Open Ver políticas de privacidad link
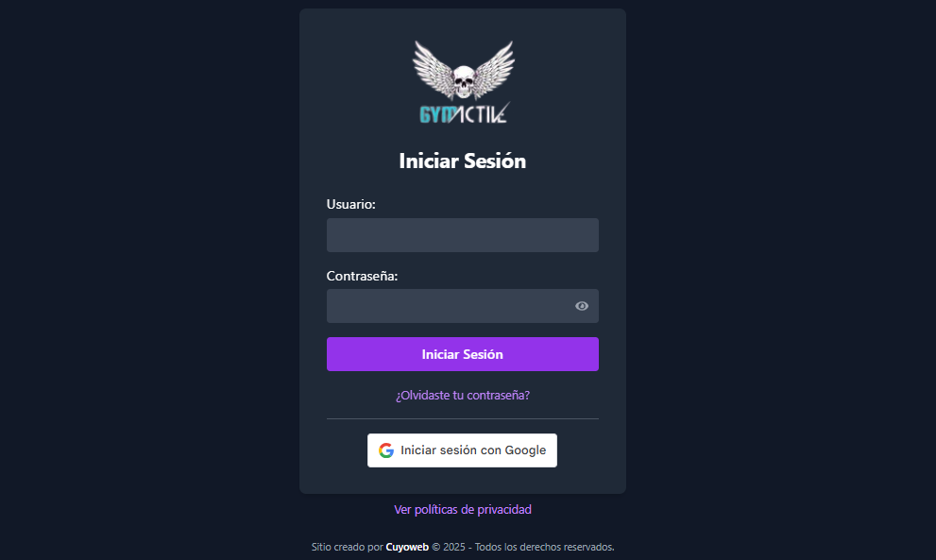Image resolution: width=936 pixels, height=560 pixels. [x=463, y=509]
